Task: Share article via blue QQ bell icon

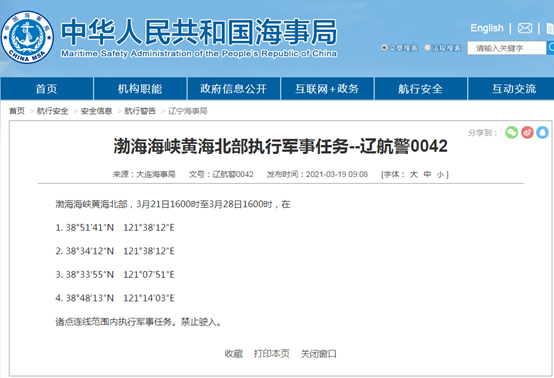Action: coord(542,132)
